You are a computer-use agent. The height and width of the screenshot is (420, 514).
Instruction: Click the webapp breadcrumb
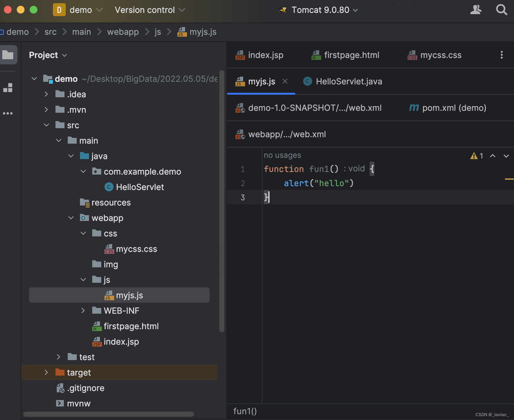coord(123,32)
